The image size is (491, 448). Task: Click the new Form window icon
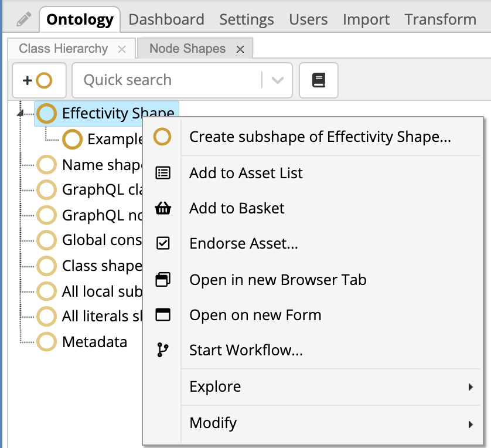point(163,315)
